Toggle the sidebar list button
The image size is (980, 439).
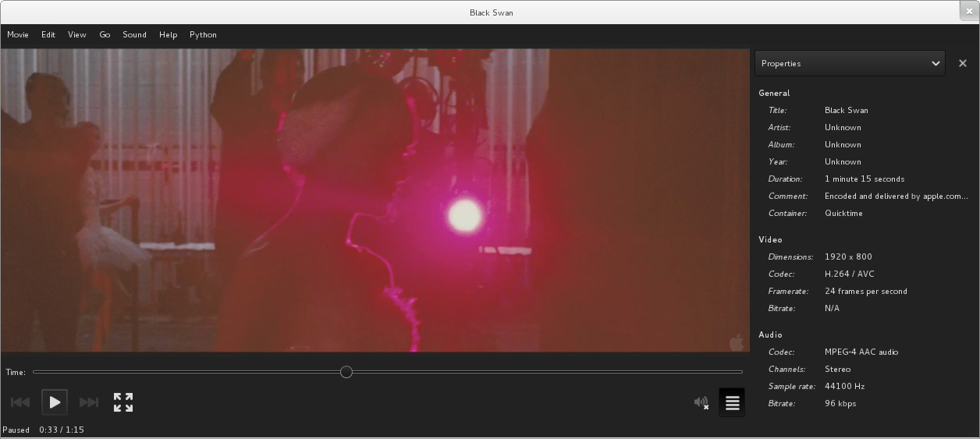tap(732, 402)
